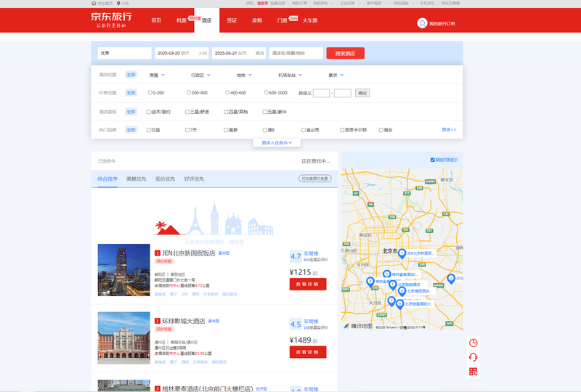Click map marker 4 on the map

tap(370, 282)
